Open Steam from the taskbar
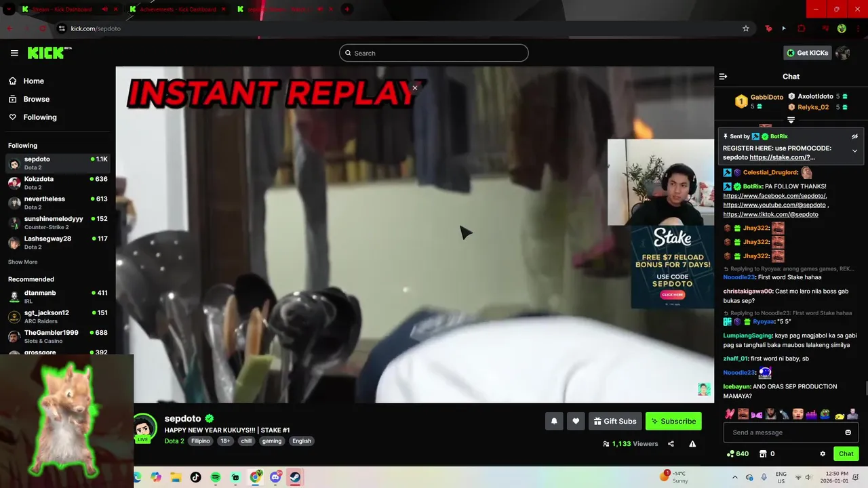Viewport: 868px width, 488px height. [295, 477]
